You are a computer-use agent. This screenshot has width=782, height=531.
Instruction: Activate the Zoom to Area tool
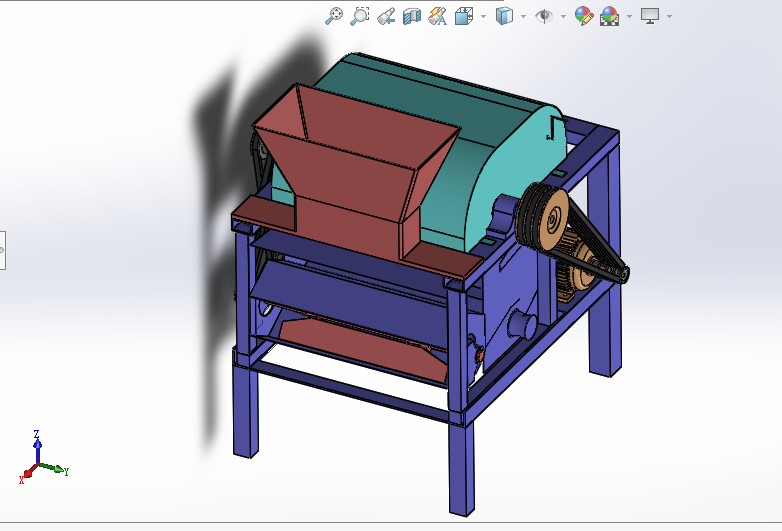[360, 16]
